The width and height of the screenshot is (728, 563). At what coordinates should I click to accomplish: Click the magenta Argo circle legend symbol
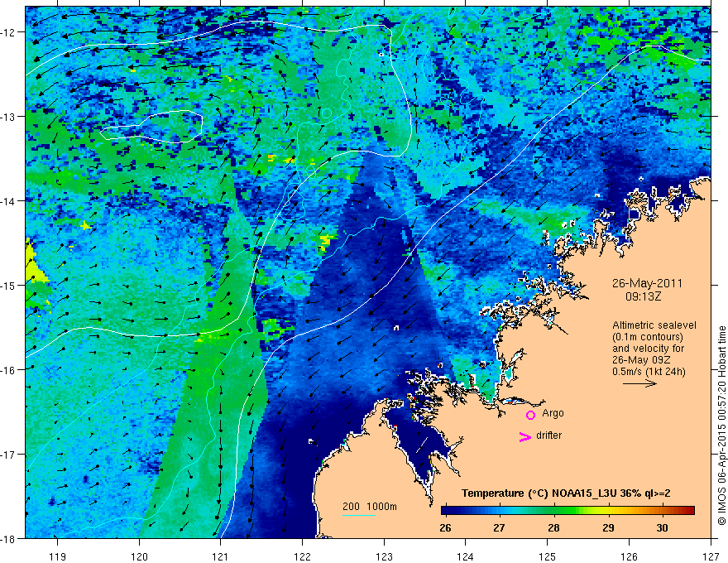pos(530,415)
